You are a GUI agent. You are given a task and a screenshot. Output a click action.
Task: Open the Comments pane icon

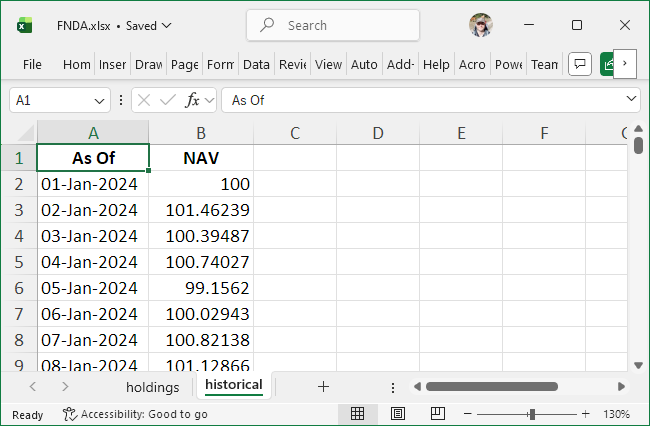coord(580,64)
